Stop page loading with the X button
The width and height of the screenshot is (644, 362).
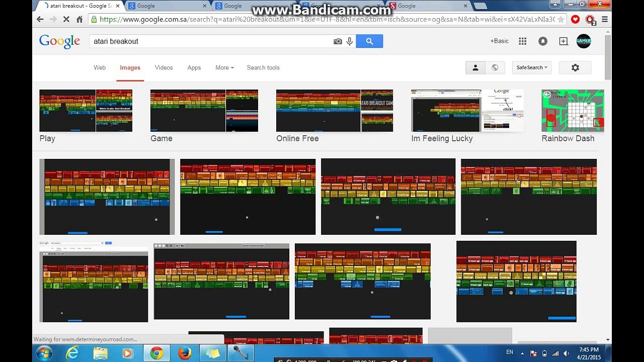click(66, 19)
